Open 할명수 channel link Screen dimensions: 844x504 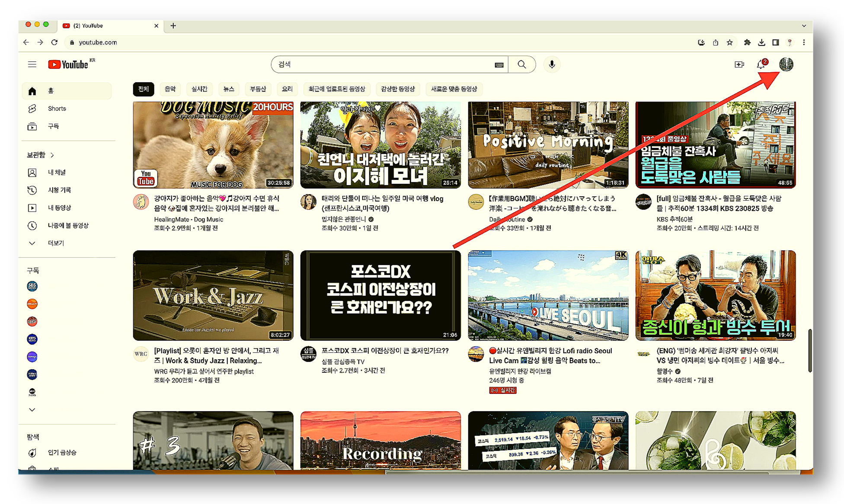[665, 371]
